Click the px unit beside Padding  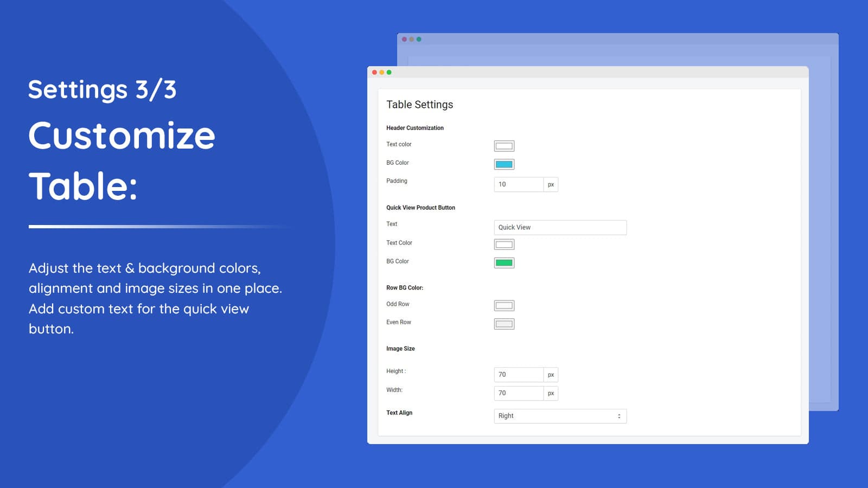tap(551, 184)
